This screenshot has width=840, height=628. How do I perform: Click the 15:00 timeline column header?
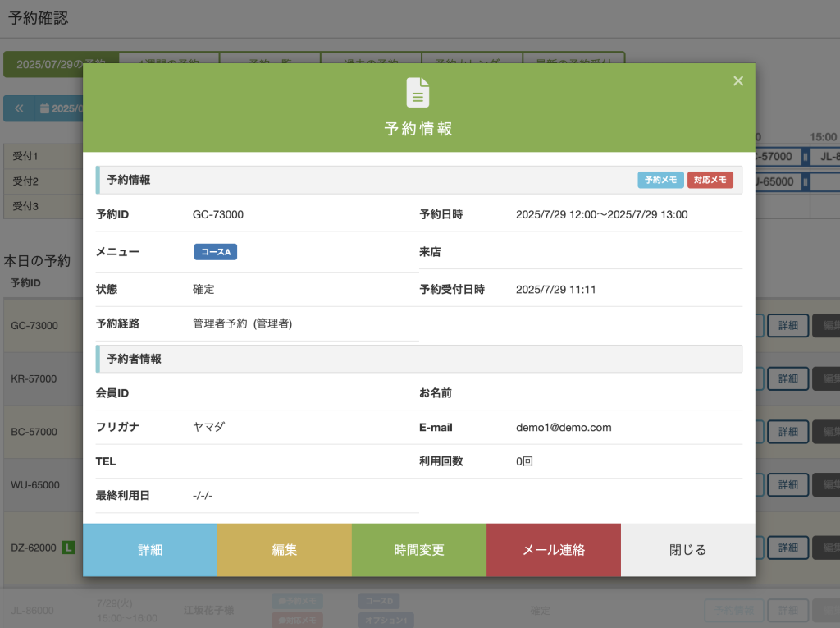pyautogui.click(x=823, y=137)
